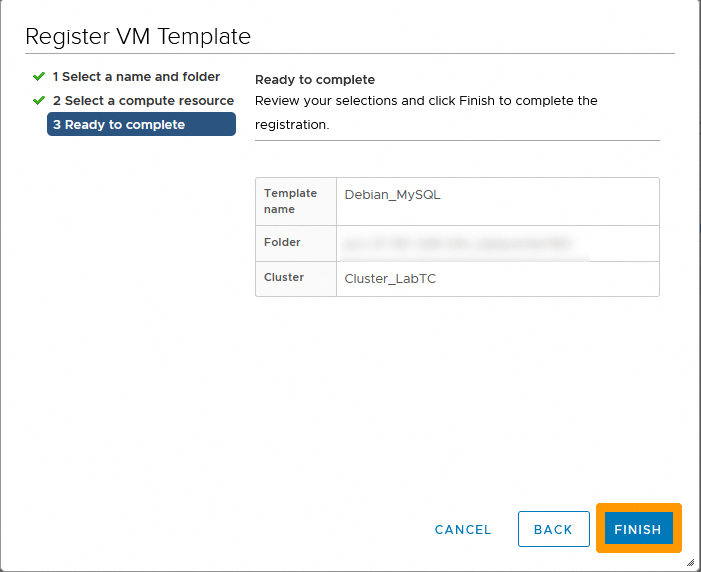
Task: Go back with the Back button
Action: point(552,529)
